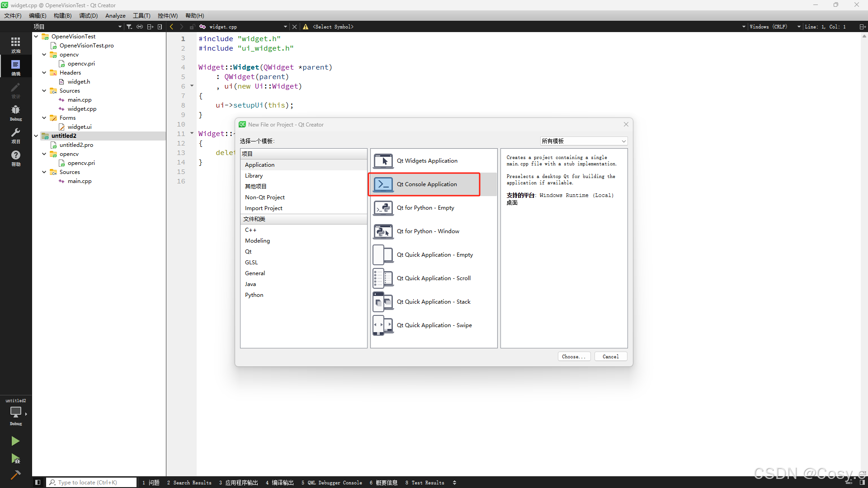Open the Welcome mode in sidebar

(x=15, y=44)
